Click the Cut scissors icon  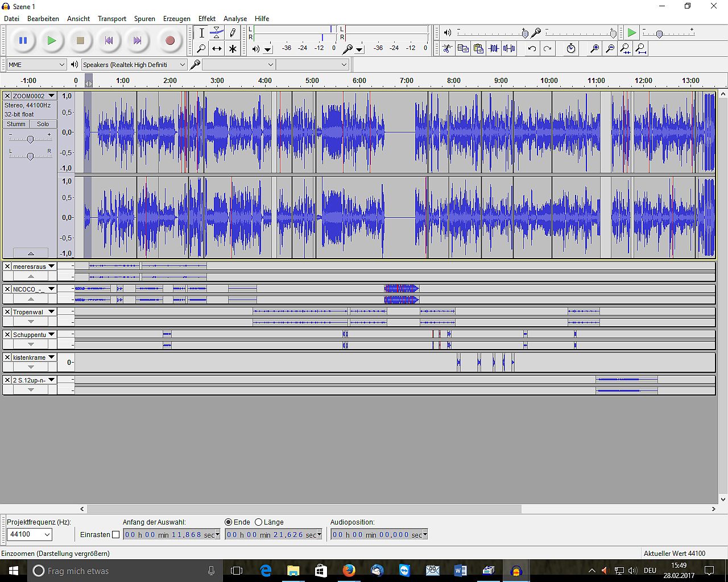coord(448,49)
